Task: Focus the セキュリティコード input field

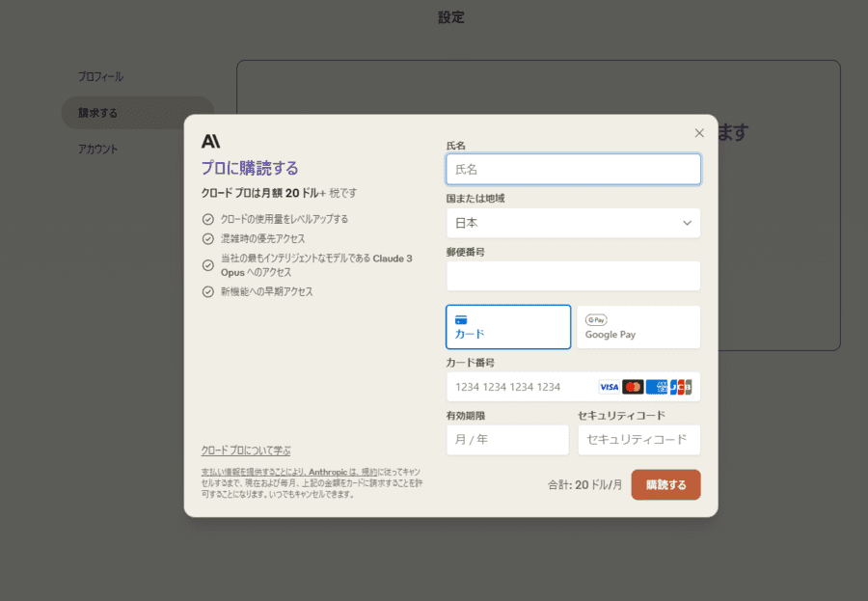Action: [638, 440]
